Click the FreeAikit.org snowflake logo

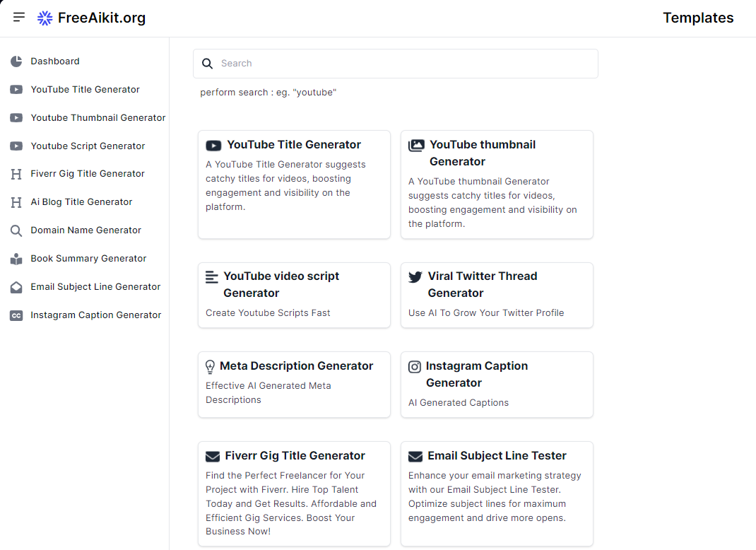coord(45,17)
